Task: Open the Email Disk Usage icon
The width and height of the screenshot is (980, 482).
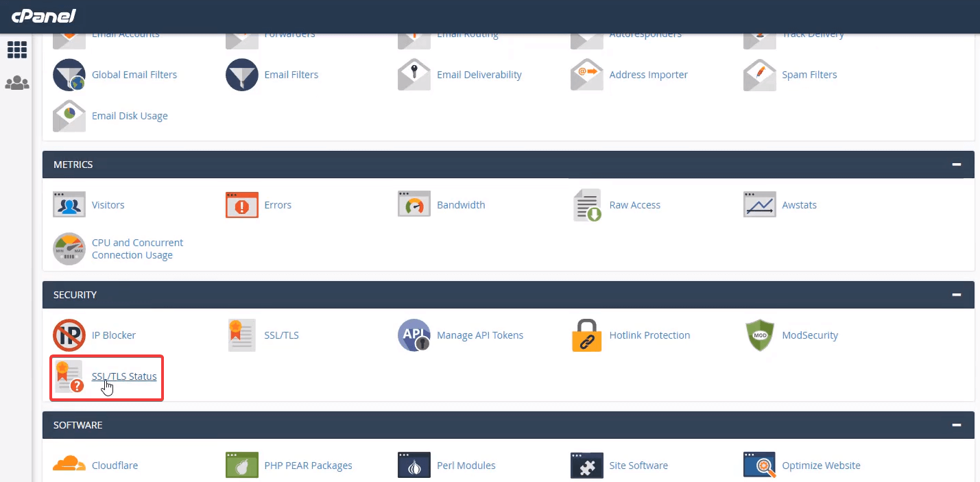Action: pos(69,115)
